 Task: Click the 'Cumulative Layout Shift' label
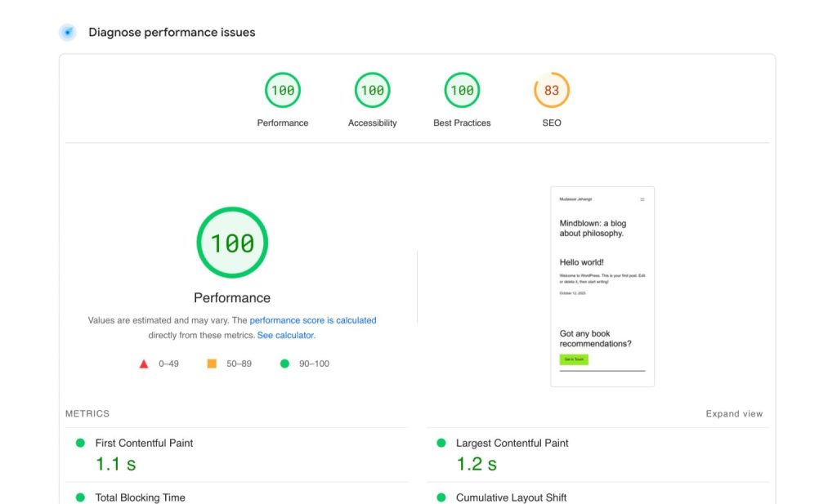[x=511, y=497]
